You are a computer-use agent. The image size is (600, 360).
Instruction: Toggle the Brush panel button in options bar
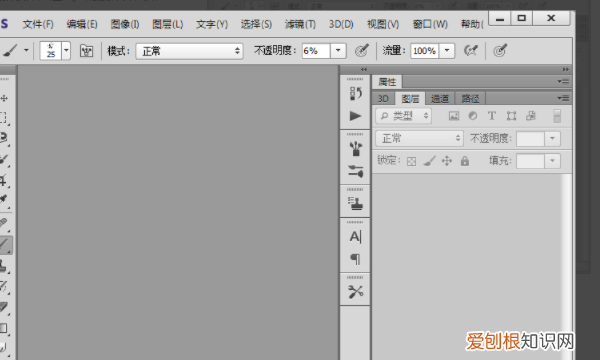86,50
